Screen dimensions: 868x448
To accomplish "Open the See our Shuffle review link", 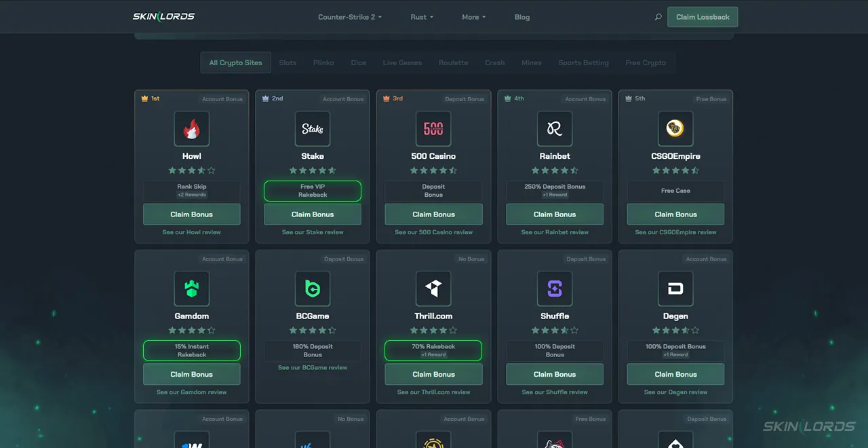I will [555, 392].
